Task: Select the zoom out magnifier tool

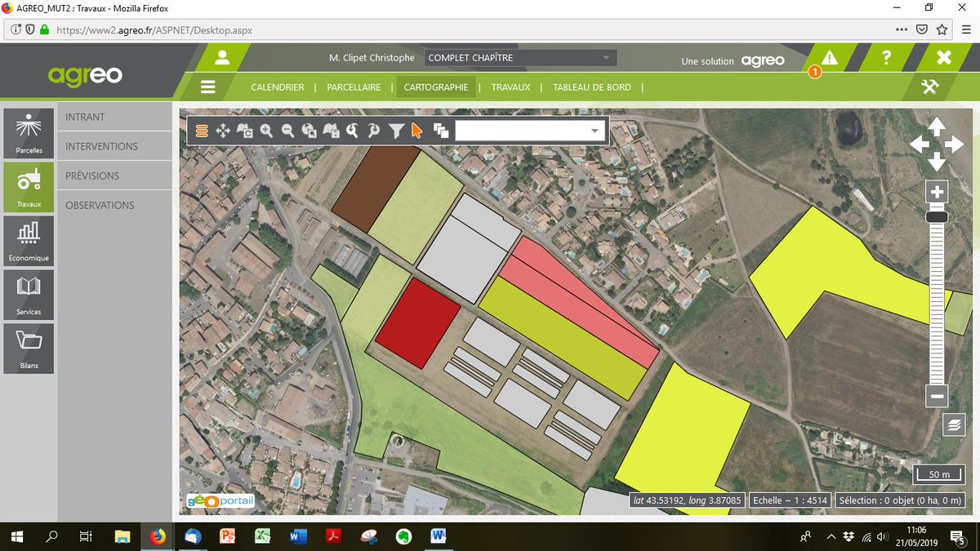Action: point(287,131)
